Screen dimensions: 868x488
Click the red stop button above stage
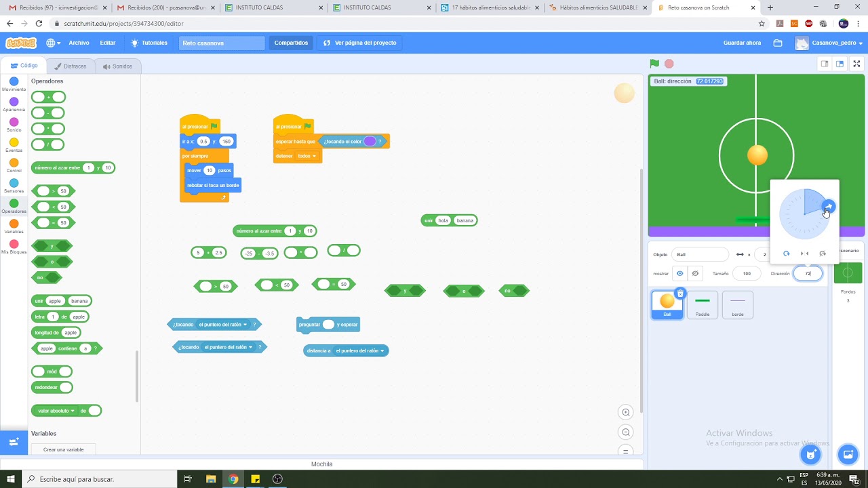[669, 64]
